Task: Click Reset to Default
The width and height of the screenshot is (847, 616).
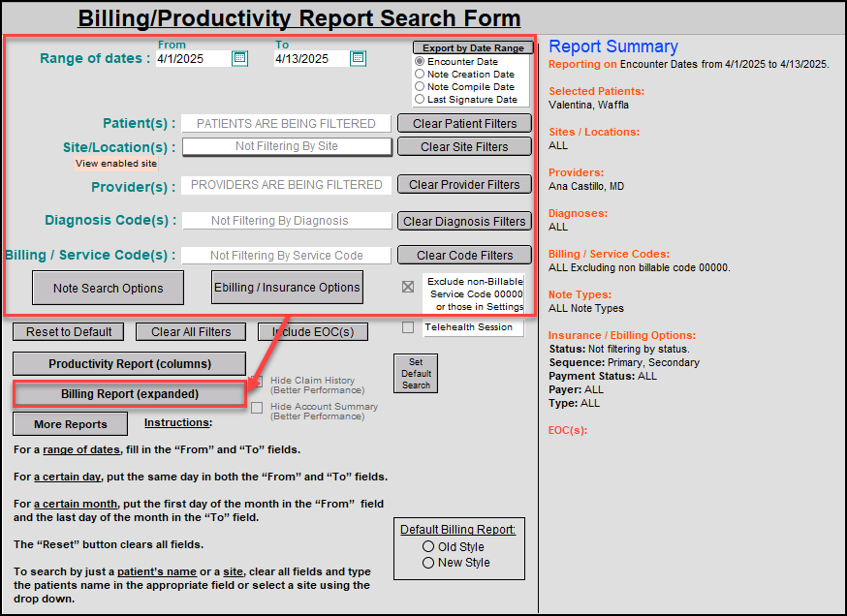Action: [x=68, y=331]
